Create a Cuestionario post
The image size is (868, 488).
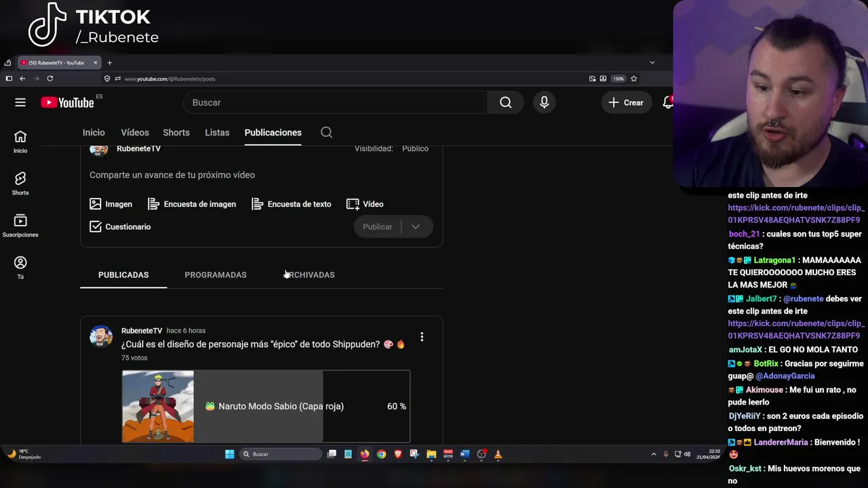(120, 226)
